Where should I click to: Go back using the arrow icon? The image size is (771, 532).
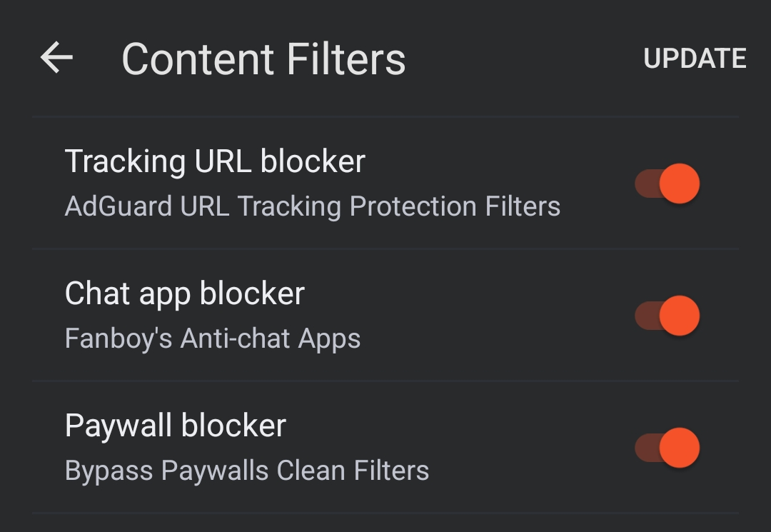[x=56, y=58]
